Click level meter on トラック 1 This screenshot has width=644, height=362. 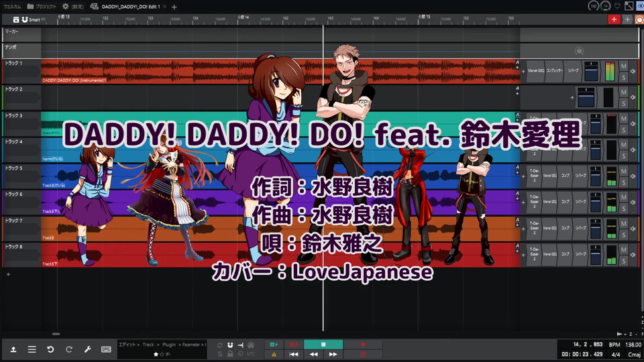point(610,72)
